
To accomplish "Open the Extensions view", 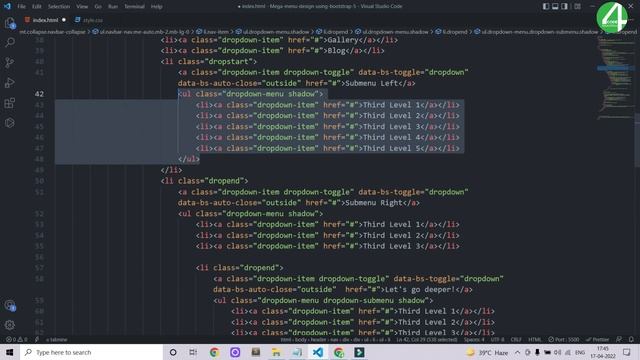I will tap(10, 102).
